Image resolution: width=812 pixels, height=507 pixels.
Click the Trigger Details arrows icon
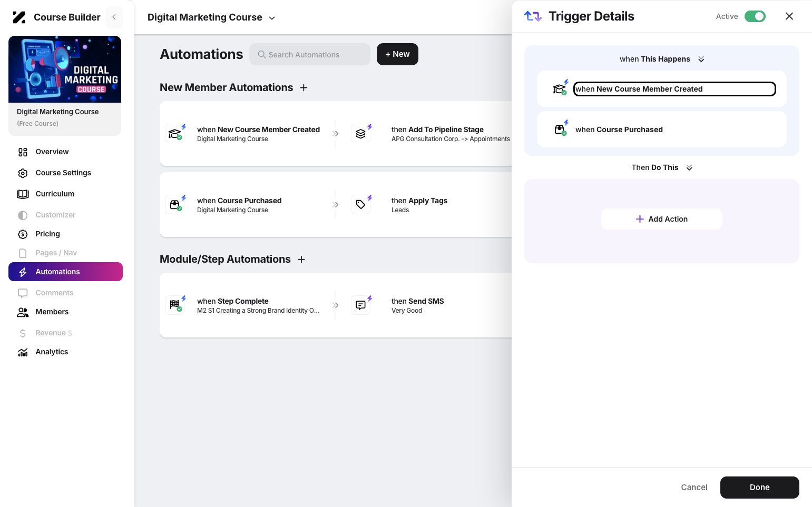(x=533, y=16)
